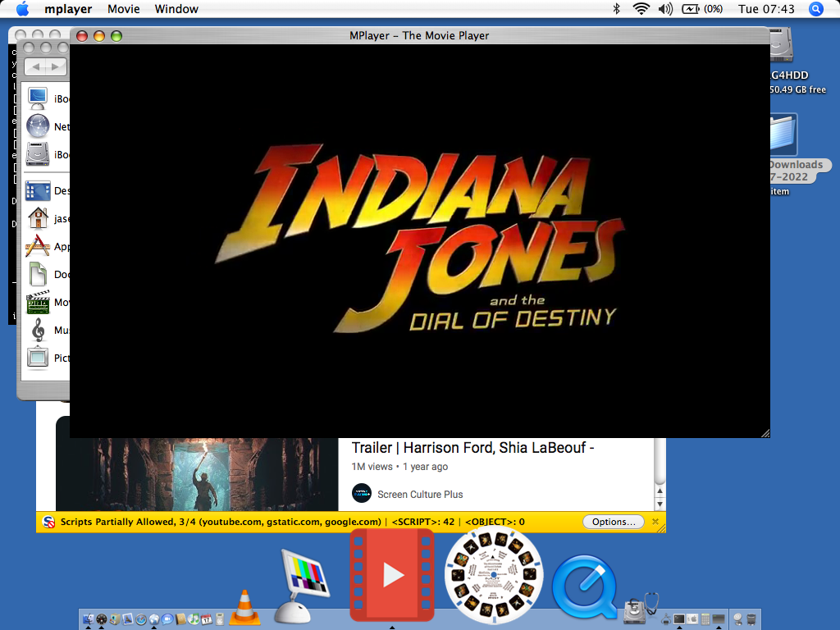Screen dimensions: 840x630
Task: Open the Apple menu
Action: 22,8
